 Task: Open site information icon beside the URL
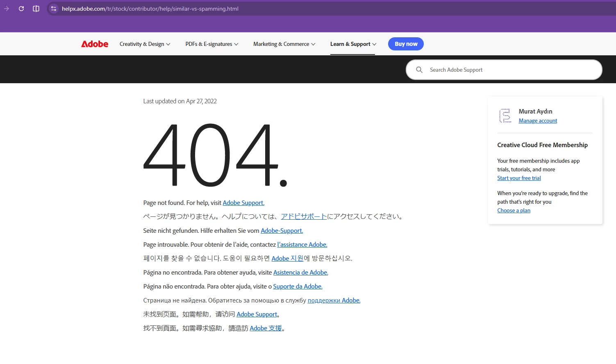54,9
